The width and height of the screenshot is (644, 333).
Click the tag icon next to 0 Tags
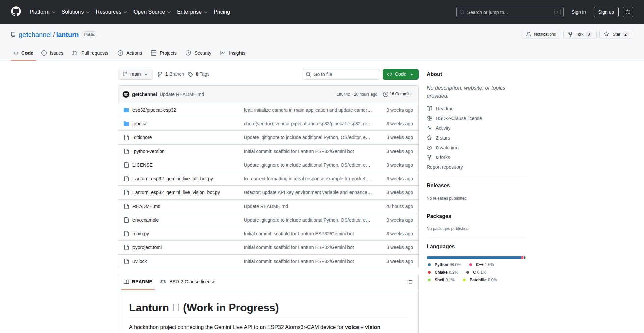tap(190, 74)
